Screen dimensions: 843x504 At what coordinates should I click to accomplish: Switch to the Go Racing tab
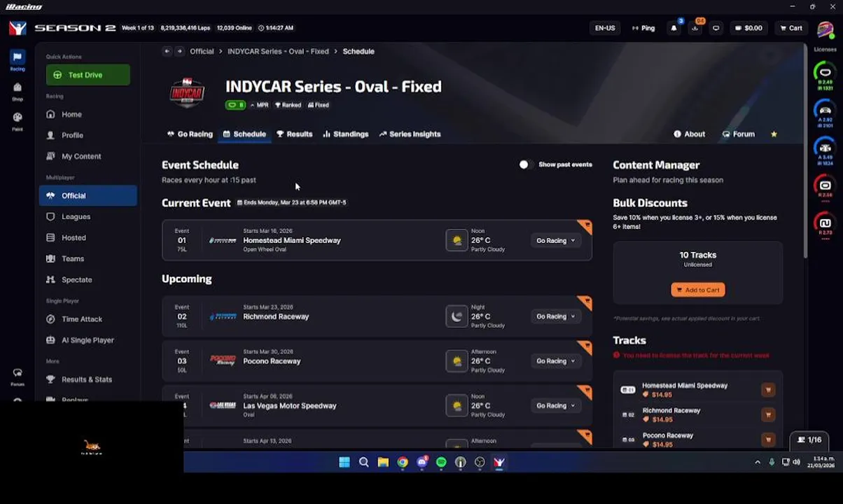[x=190, y=134]
